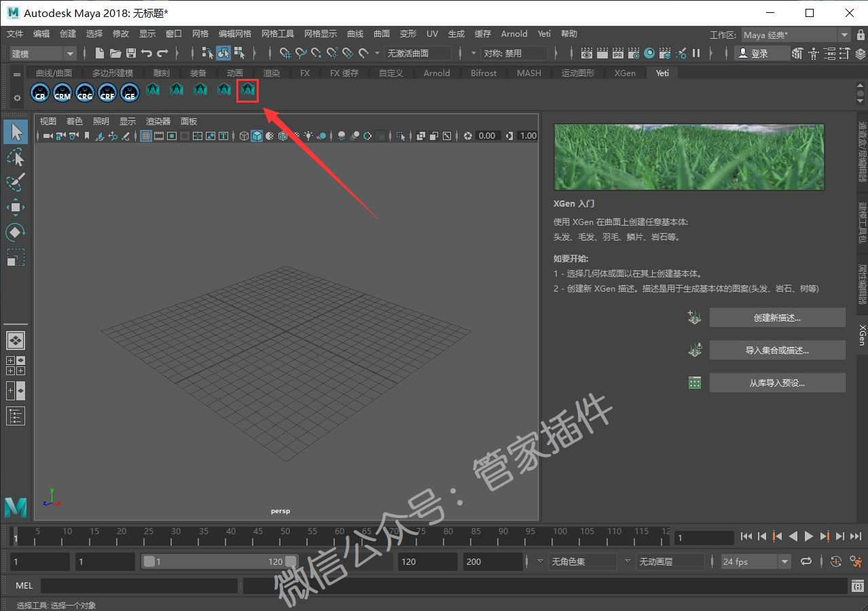The height and width of the screenshot is (611, 868).
Task: Click the MEL command input field
Action: (139, 585)
